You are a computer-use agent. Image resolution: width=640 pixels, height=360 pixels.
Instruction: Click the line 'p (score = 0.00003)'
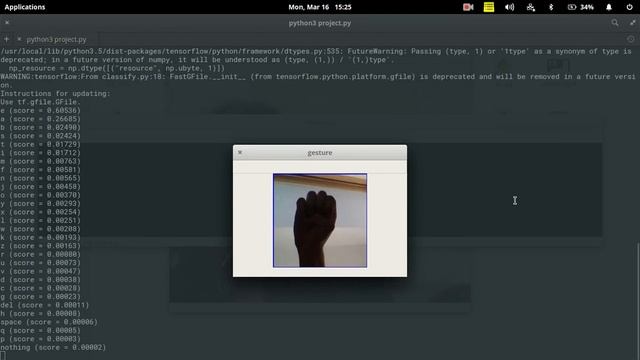[40, 339]
